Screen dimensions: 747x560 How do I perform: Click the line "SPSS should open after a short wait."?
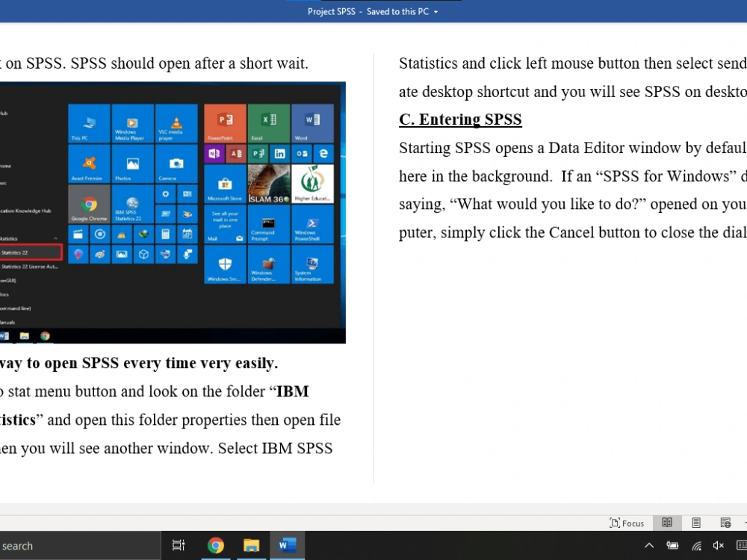190,63
